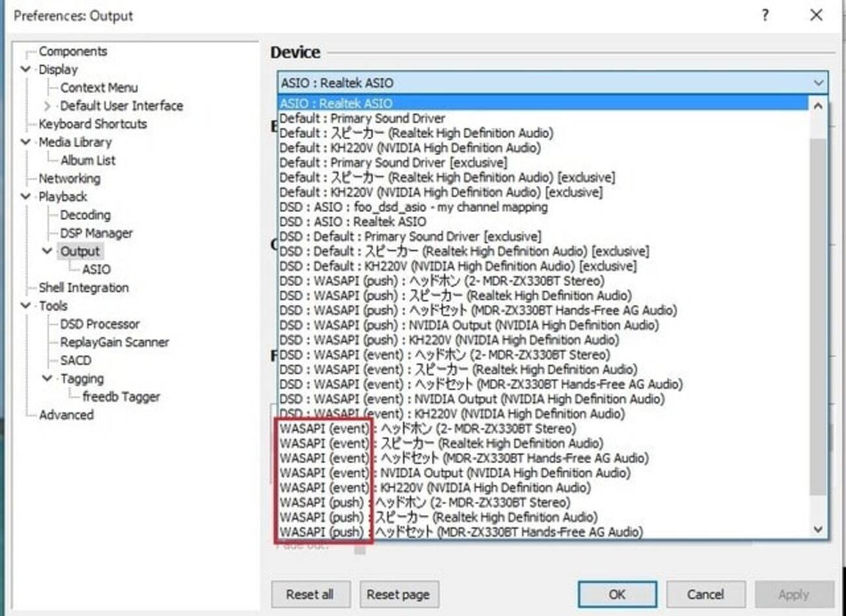Viewport: 846px width, 616px height.
Task: Select Keyboard Shortcuts in the tree
Action: pos(92,124)
